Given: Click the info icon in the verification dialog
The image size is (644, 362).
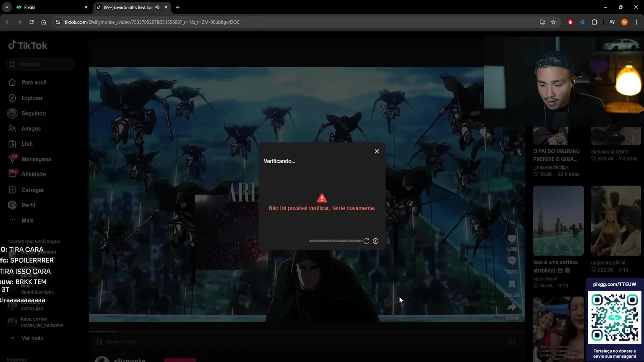Looking at the screenshot, I should [x=375, y=241].
